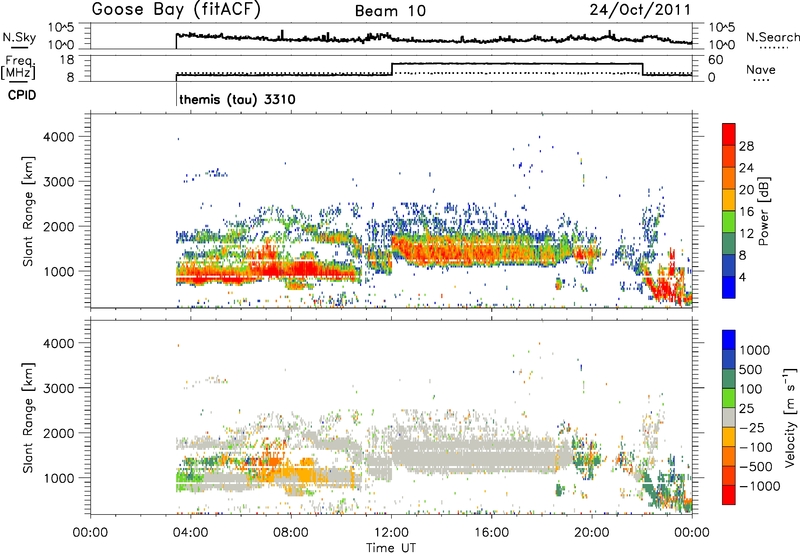Click the "Time UT" axis title
Viewport: 800px width, 554px height.
tap(391, 548)
